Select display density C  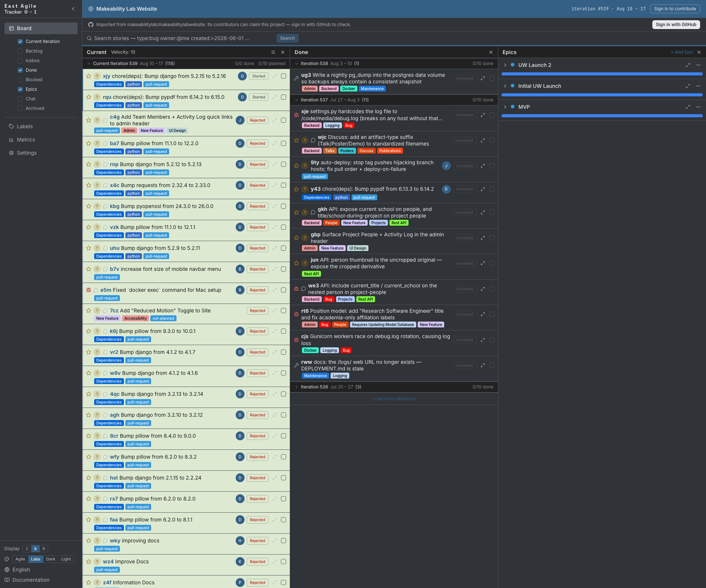(27, 549)
